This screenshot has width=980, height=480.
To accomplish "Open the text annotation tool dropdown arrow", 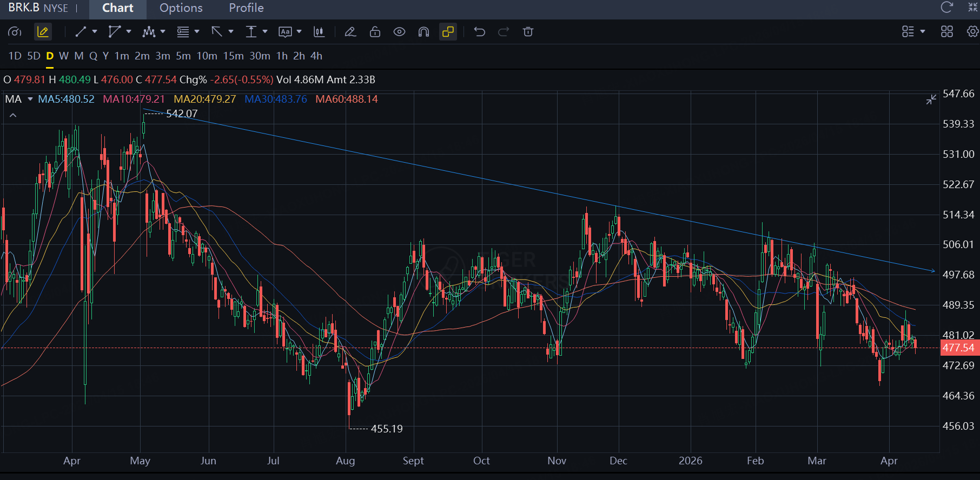I will point(299,32).
